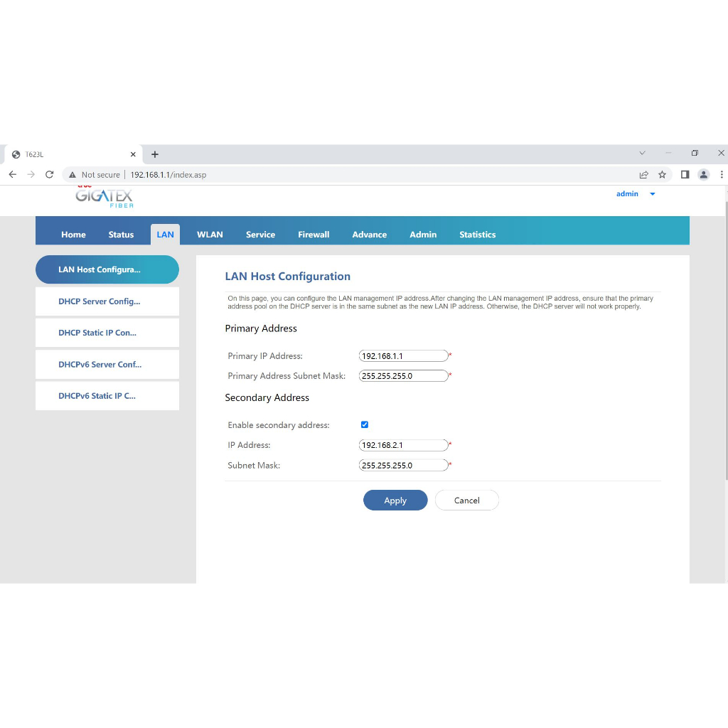Open a new browser tab
Image resolution: width=728 pixels, height=728 pixels.
155,154
